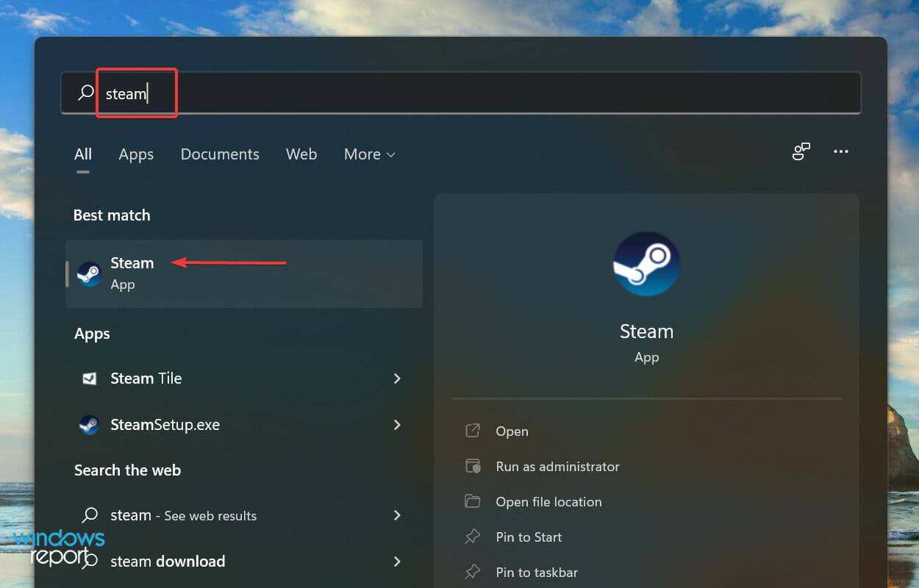Screen dimensions: 919x588
Task: Switch to the Documents filter tab
Action: (x=219, y=154)
